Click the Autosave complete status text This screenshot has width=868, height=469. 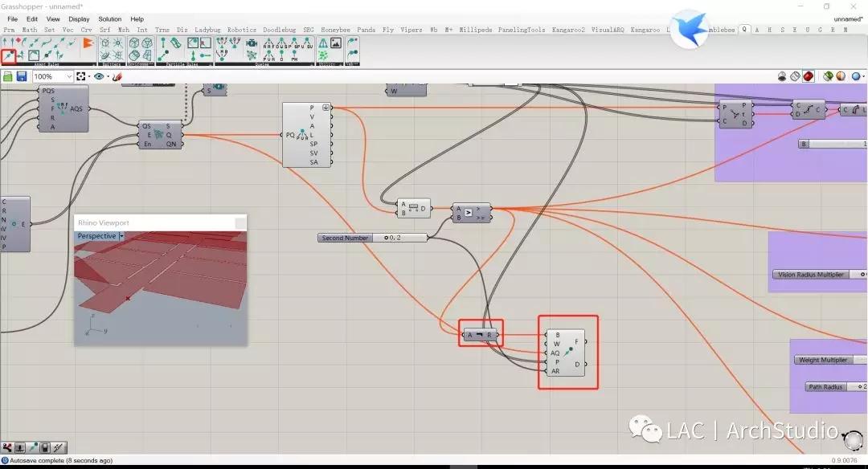pos(61,460)
